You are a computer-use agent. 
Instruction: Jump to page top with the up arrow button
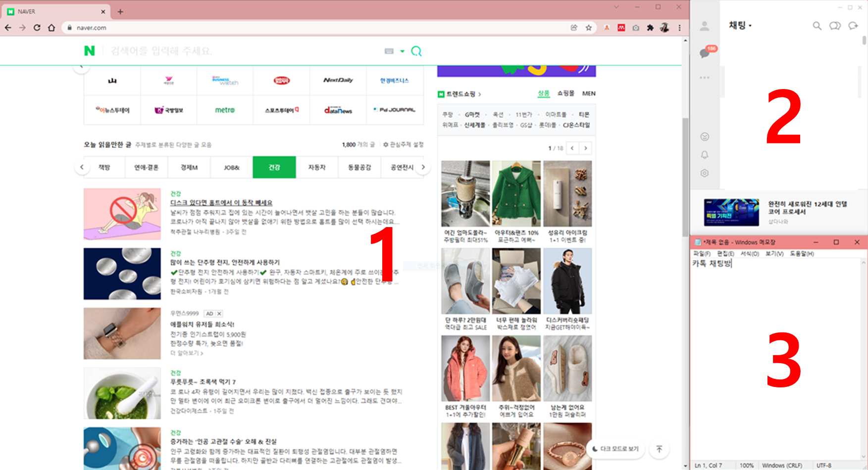(659, 449)
